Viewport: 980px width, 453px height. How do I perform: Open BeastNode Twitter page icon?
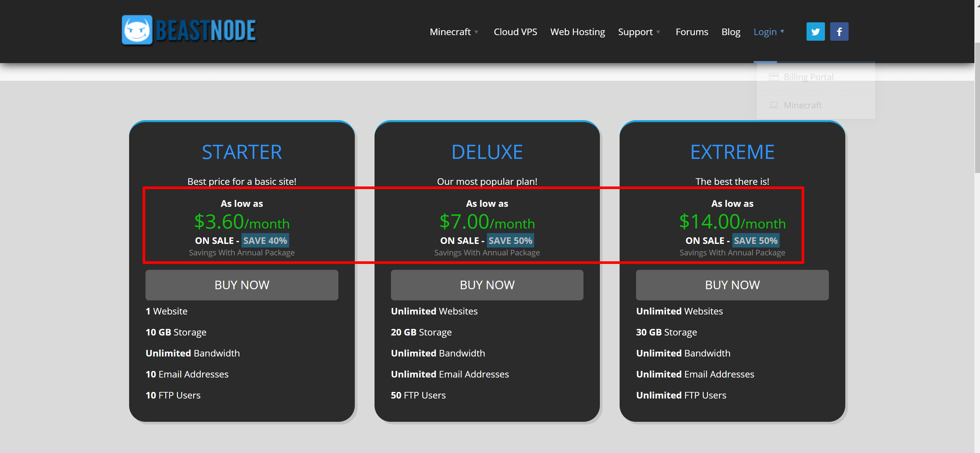coord(815,32)
